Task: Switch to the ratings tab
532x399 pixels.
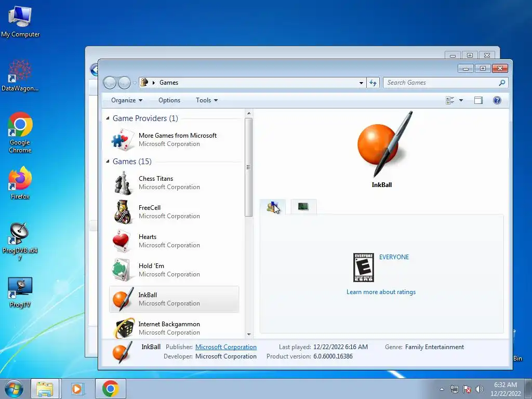Action: point(273,207)
